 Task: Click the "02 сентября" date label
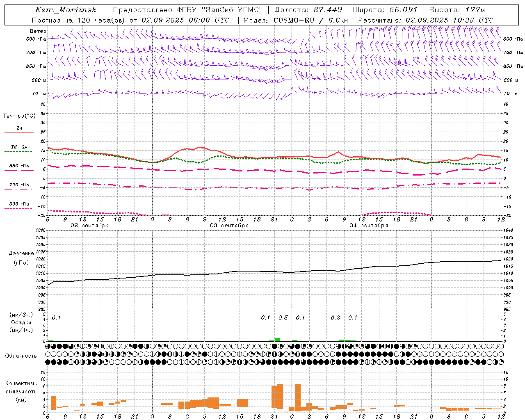90,226
